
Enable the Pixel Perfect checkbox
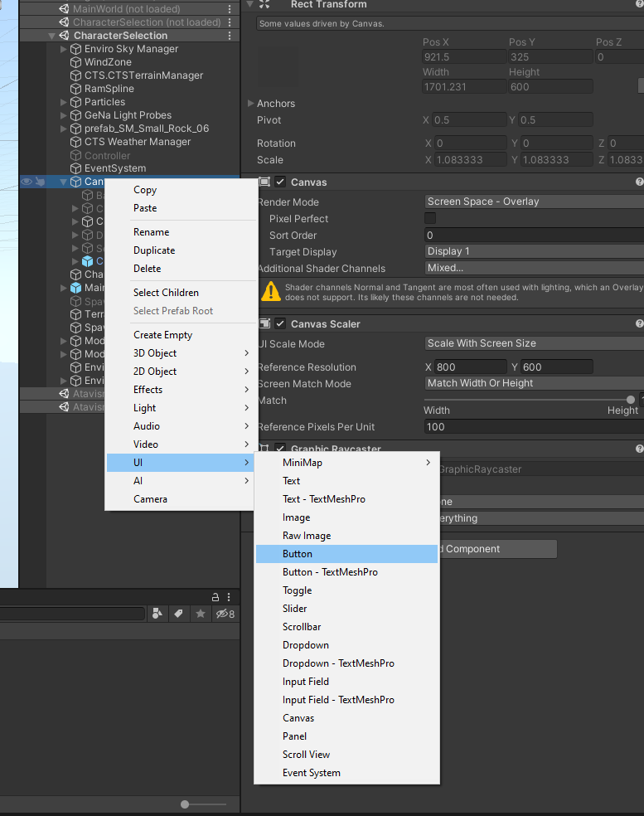tap(430, 218)
